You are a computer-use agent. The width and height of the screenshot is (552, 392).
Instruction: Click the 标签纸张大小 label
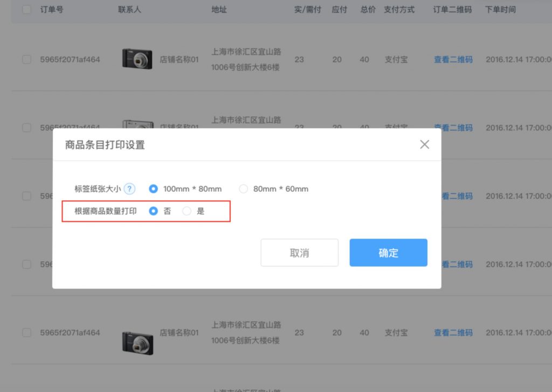98,189
